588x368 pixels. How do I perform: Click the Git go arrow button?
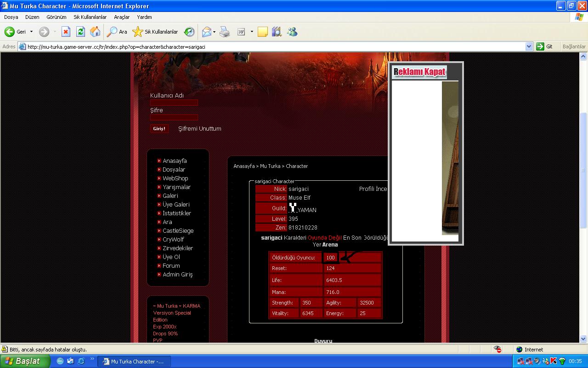tap(545, 46)
